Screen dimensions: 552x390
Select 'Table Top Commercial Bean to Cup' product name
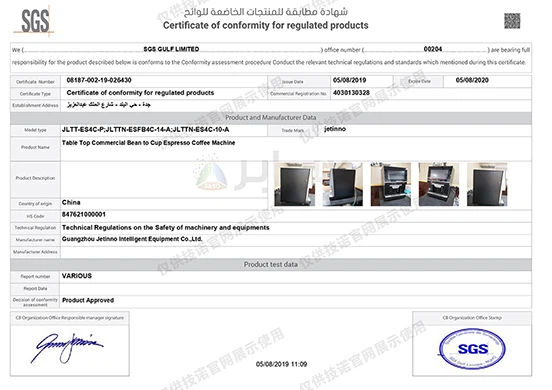[149, 143]
